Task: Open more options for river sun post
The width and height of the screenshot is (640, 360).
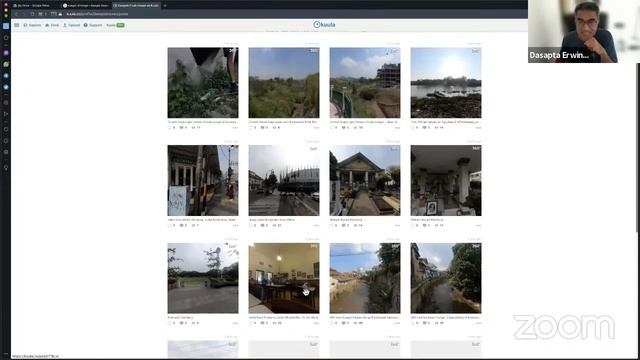Action: [478, 128]
